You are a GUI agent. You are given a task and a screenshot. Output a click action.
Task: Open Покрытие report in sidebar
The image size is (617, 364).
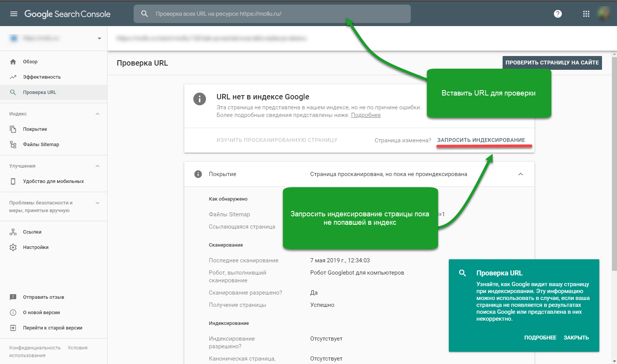[x=53, y=129]
